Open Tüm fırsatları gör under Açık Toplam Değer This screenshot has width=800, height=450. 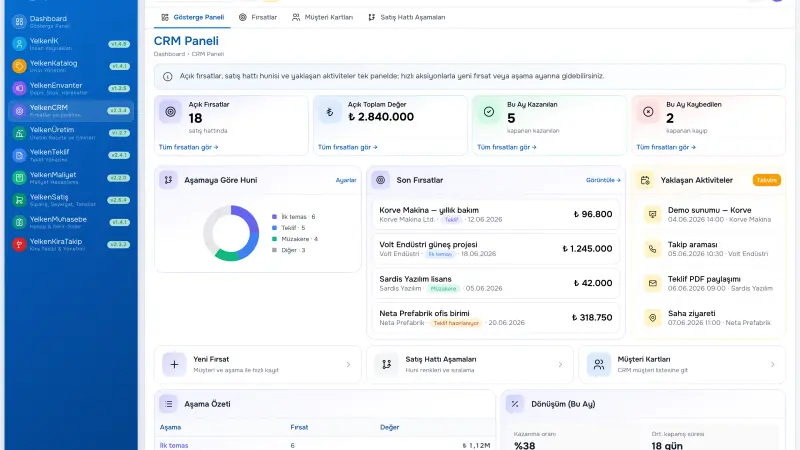pyautogui.click(x=347, y=147)
